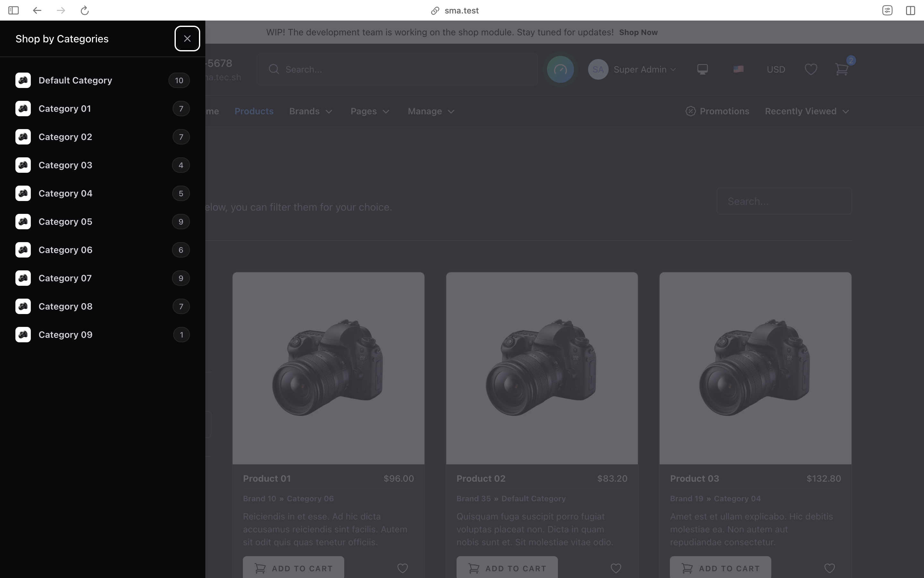Click the Category 06 camera icon
Viewport: 924px width, 578px height.
click(x=23, y=250)
